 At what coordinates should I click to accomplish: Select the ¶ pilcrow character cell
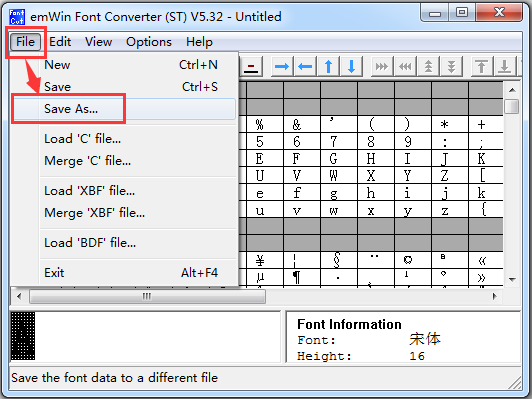click(x=302, y=277)
